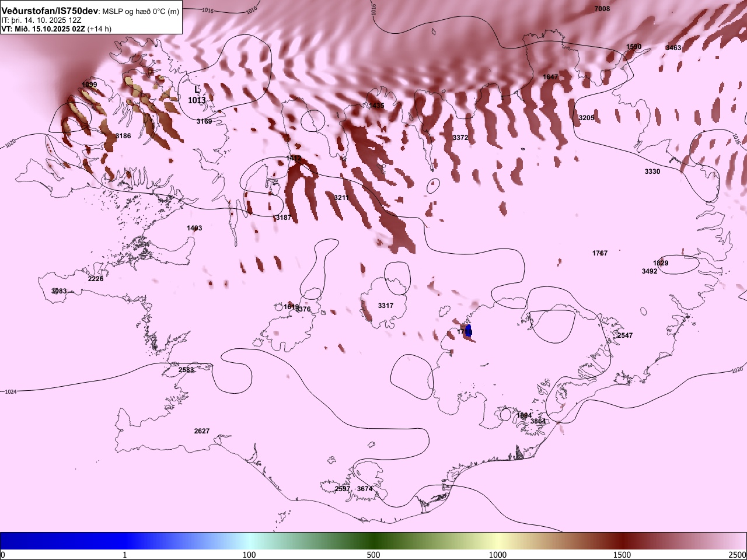Select the 1013 pressure value under L
The width and height of the screenshot is (747, 560).
197,100
